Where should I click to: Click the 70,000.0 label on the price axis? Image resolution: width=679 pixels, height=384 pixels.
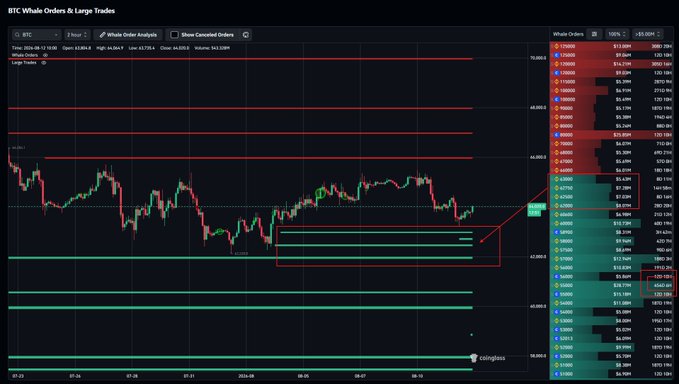pyautogui.click(x=538, y=58)
